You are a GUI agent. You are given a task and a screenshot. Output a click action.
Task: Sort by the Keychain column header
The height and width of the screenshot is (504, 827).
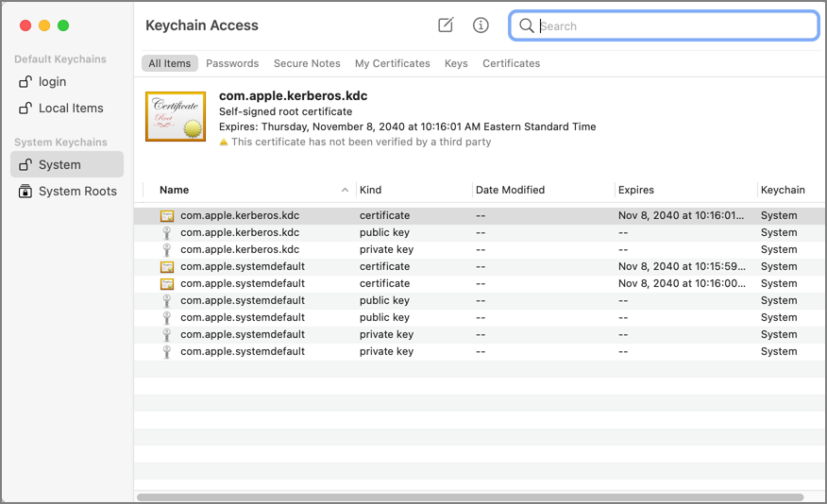(783, 190)
